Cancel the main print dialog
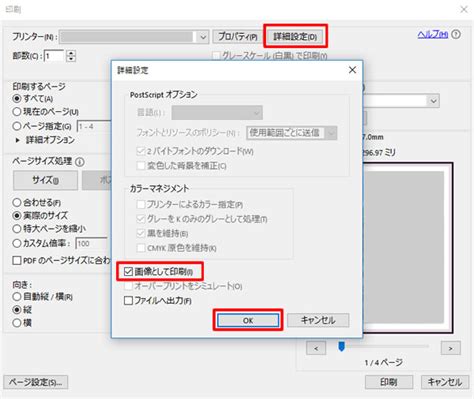The height and width of the screenshot is (399, 474). pos(445,382)
